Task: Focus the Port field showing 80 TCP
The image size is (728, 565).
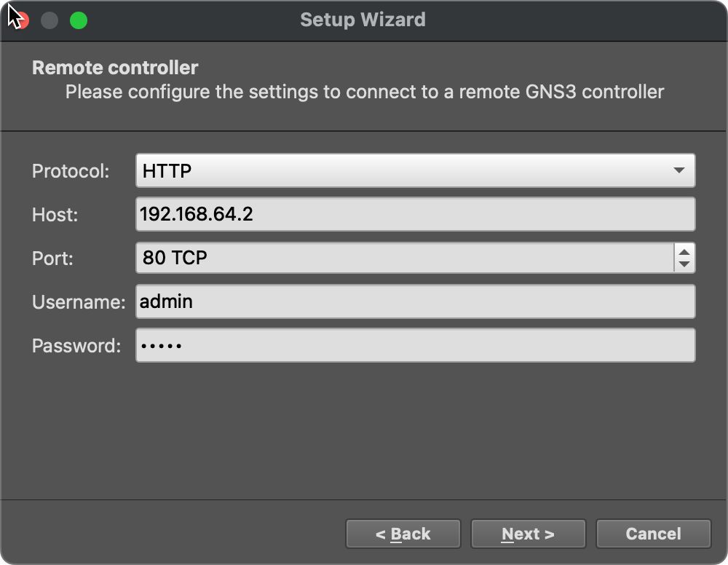Action: coord(405,258)
